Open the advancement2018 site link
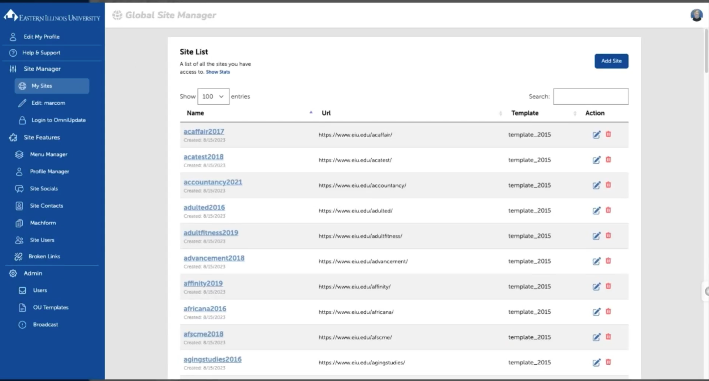The width and height of the screenshot is (709, 381). tap(214, 258)
